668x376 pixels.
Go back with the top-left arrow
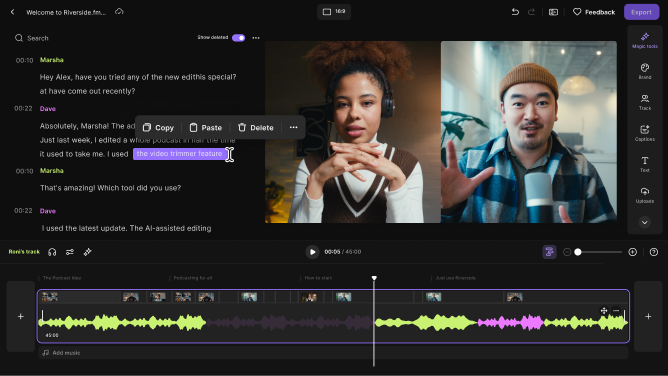coord(12,12)
